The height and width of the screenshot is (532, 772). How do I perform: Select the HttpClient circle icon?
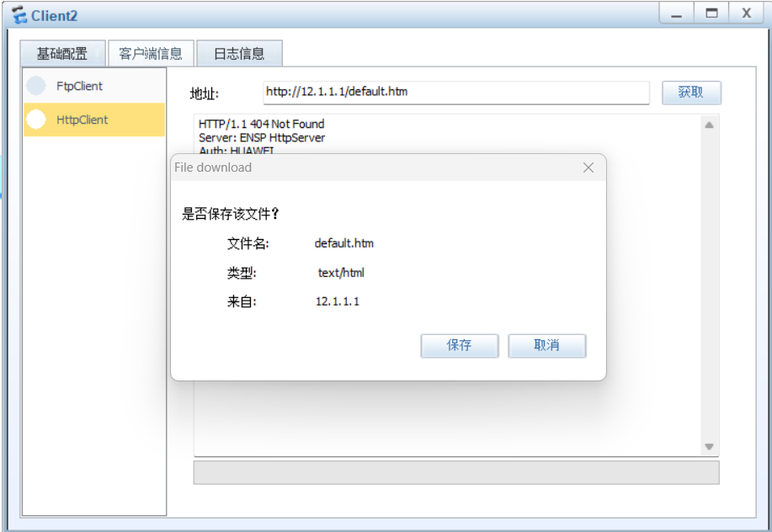(x=36, y=119)
